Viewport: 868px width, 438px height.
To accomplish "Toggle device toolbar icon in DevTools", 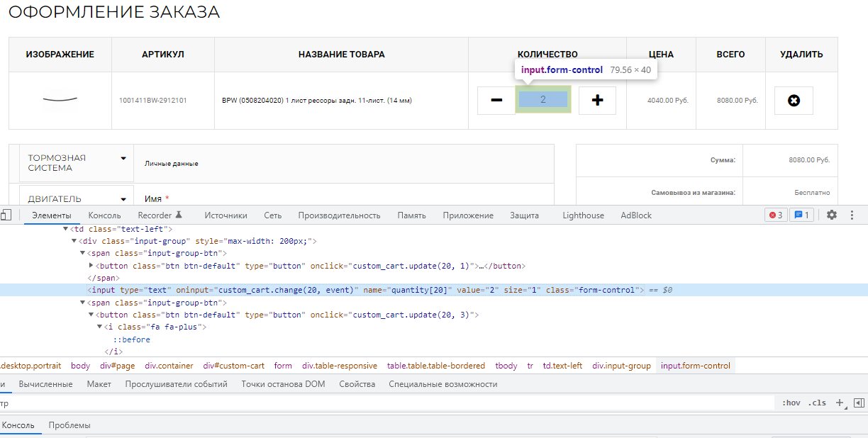I will (x=6, y=215).
